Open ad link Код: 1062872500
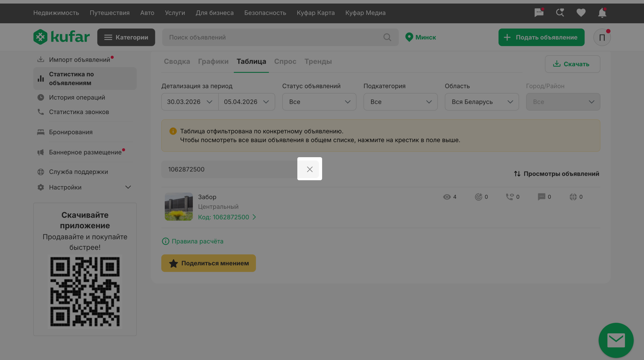 tap(227, 217)
